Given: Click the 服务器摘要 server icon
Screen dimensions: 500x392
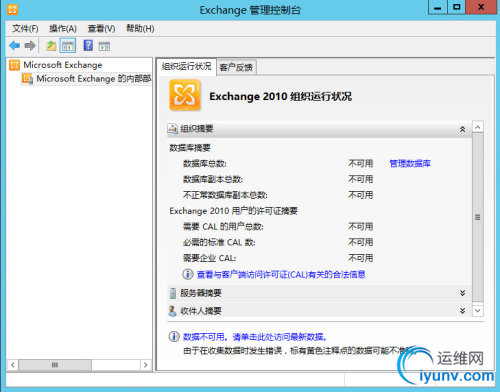Looking at the screenshot, I should click(x=173, y=293).
